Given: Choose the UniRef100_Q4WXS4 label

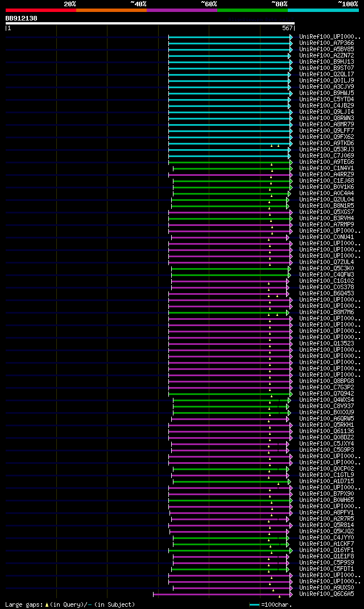Looking at the screenshot, I should click(x=326, y=400).
